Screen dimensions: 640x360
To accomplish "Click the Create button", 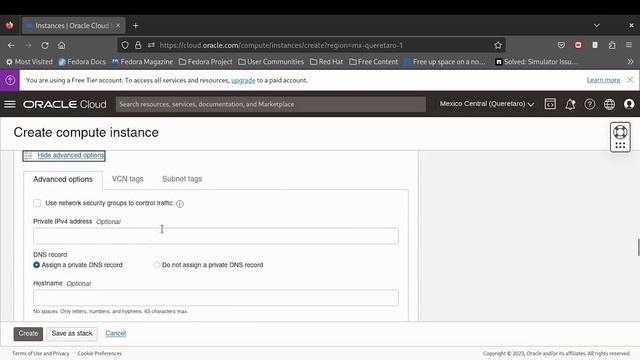I will [x=28, y=333].
